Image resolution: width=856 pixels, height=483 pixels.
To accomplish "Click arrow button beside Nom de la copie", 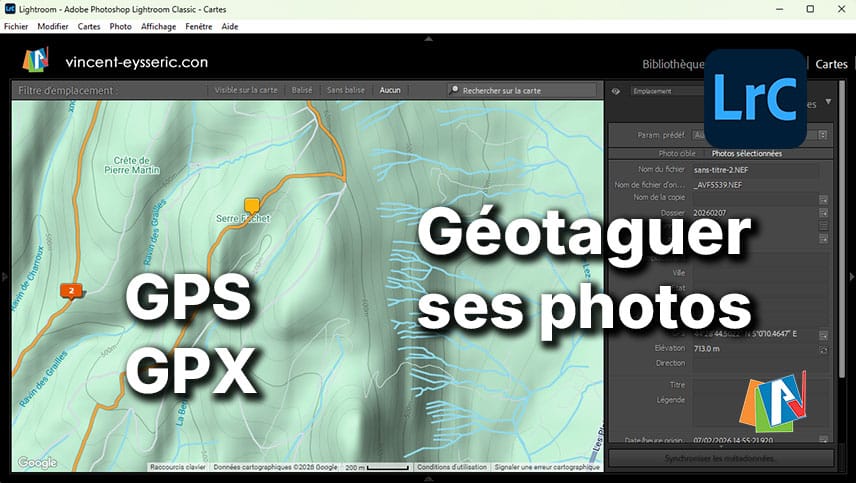I will coord(824,199).
